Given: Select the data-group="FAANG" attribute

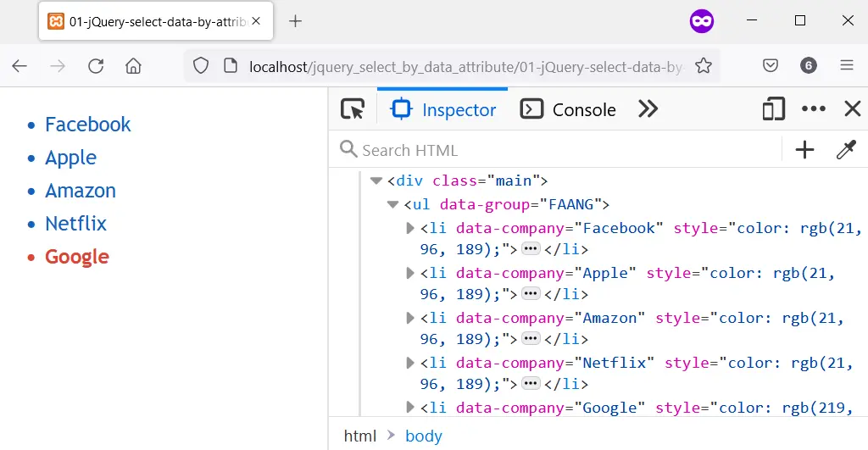Looking at the screenshot, I should (520, 205).
